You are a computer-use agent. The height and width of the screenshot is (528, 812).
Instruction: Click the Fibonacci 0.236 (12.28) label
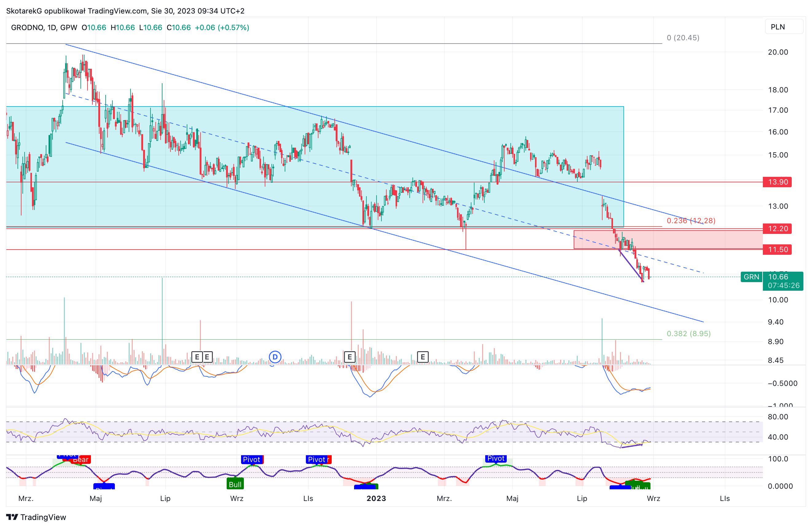click(x=691, y=220)
